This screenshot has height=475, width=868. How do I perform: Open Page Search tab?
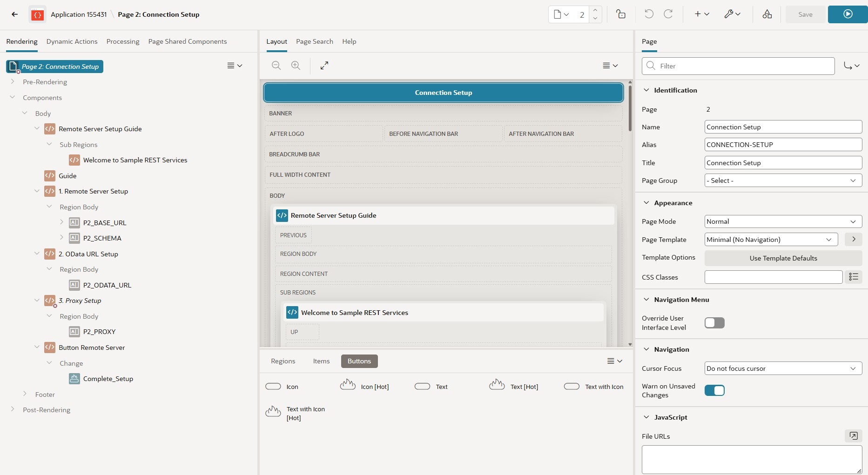pyautogui.click(x=315, y=41)
